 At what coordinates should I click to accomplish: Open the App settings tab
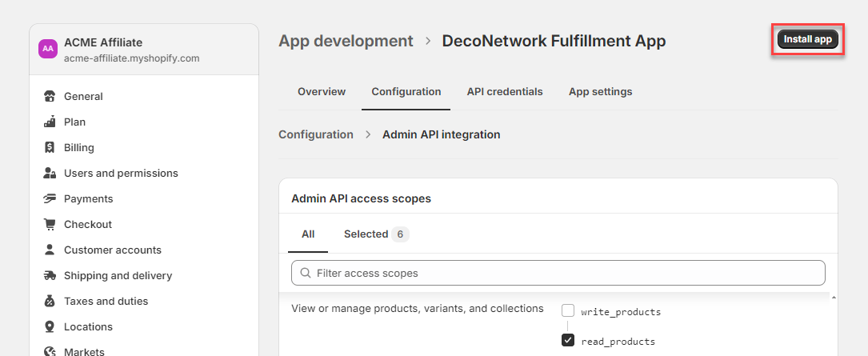600,91
